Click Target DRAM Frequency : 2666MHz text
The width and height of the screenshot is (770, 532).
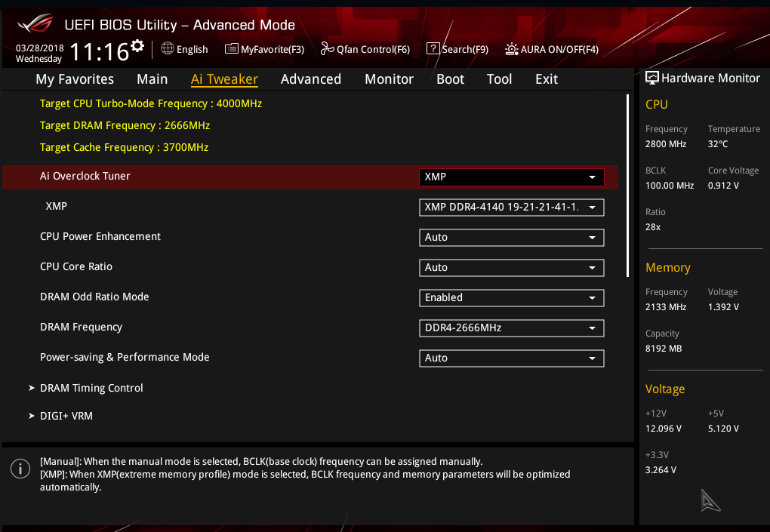click(125, 125)
